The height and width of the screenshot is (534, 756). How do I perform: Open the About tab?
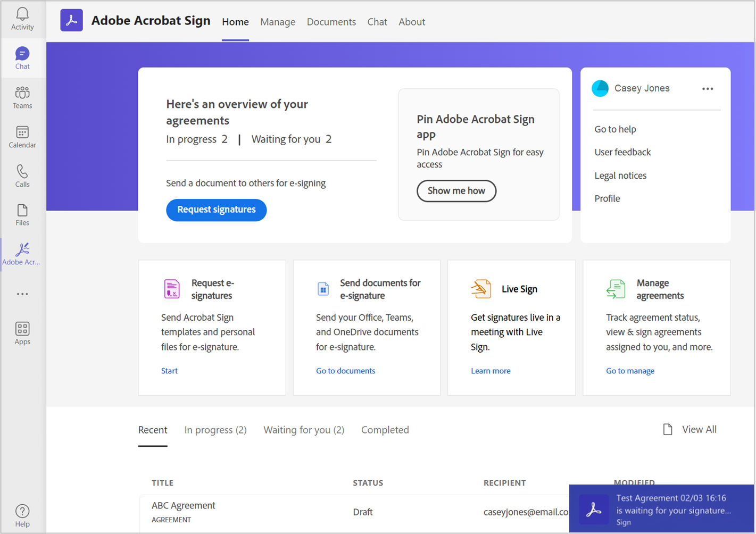[x=412, y=22]
